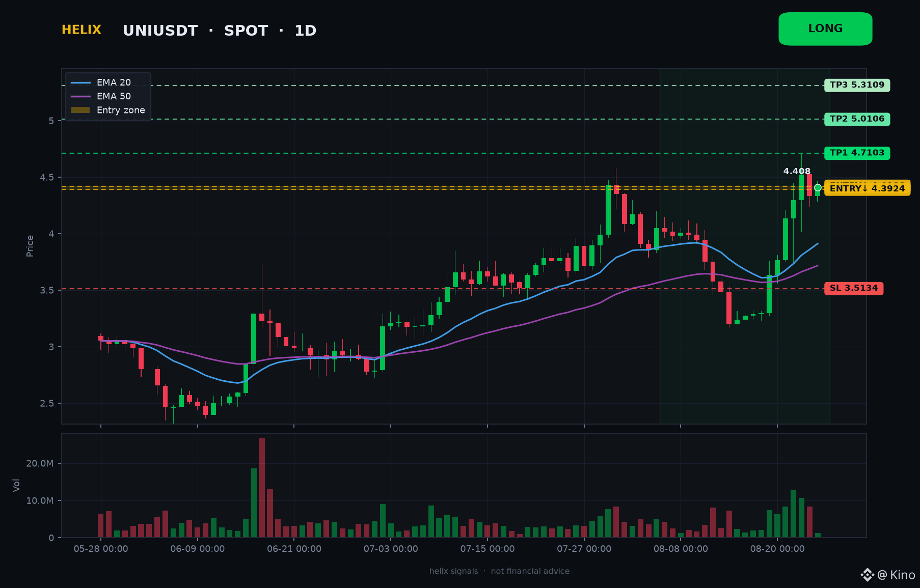This screenshot has height=588, width=920.
Task: Click the blue EMA 20 legend line
Action: (80, 82)
